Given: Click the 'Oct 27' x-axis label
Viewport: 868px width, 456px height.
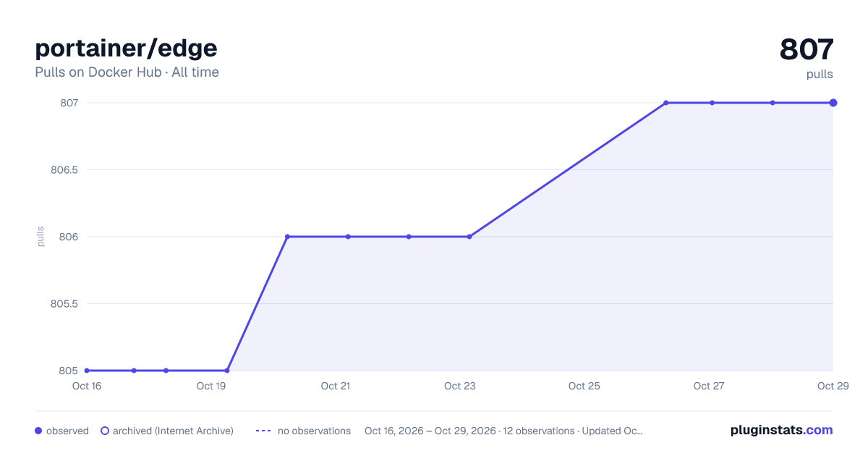Looking at the screenshot, I should [x=709, y=386].
